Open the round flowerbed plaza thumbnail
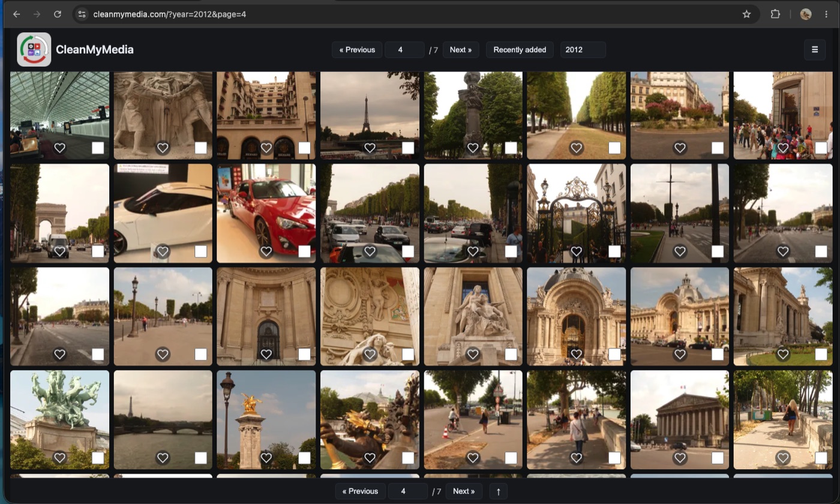840x504 pixels. point(680,115)
